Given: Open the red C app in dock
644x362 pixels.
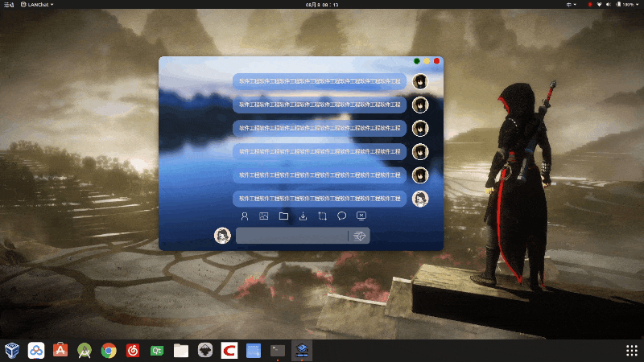Looking at the screenshot, I should click(x=229, y=351).
